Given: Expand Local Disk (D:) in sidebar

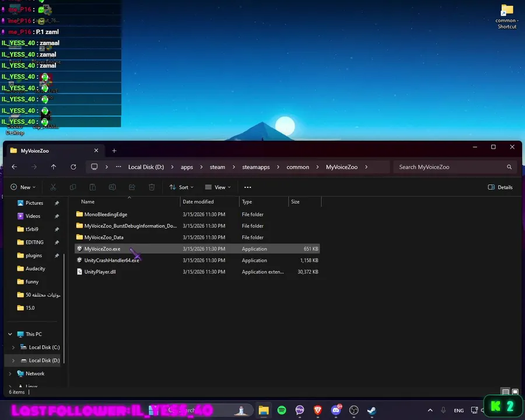Looking at the screenshot, I should [13, 360].
